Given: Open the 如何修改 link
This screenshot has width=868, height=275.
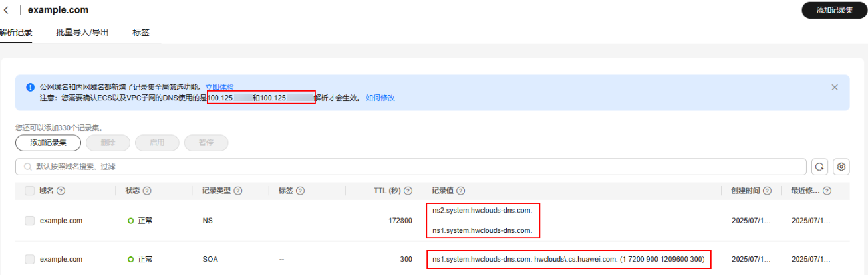Looking at the screenshot, I should [380, 98].
